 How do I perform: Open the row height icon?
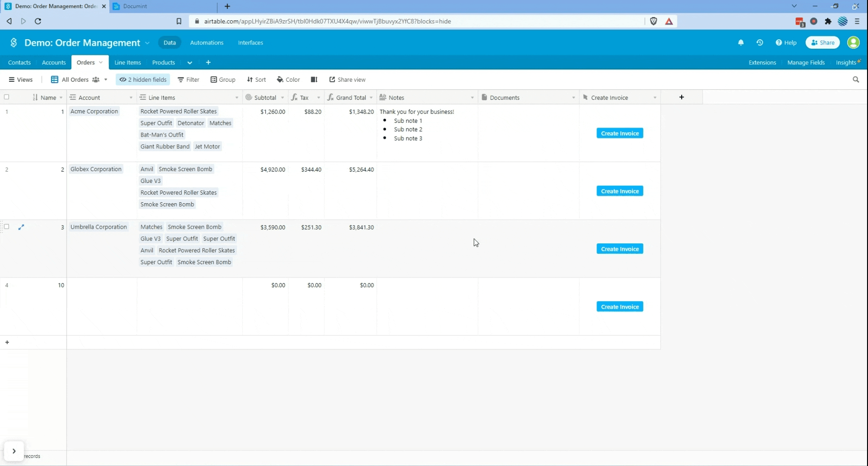314,79
